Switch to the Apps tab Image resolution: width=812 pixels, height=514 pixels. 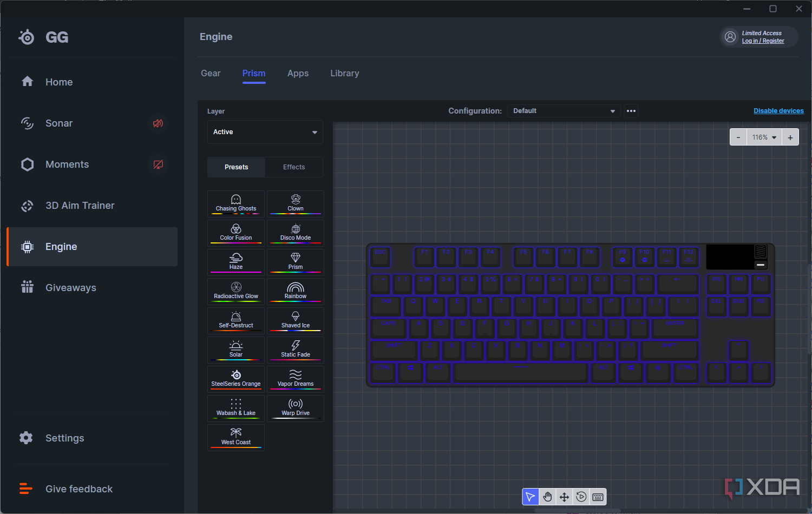pos(298,73)
